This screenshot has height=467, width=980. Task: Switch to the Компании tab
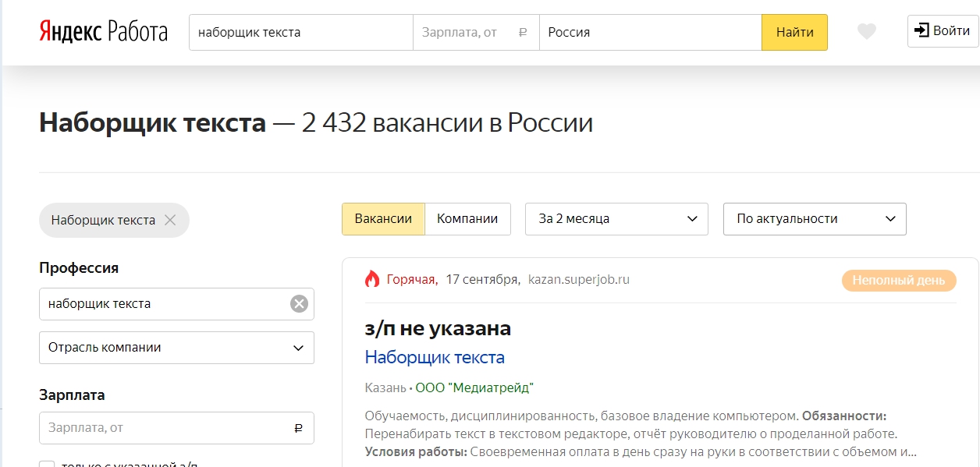point(467,219)
